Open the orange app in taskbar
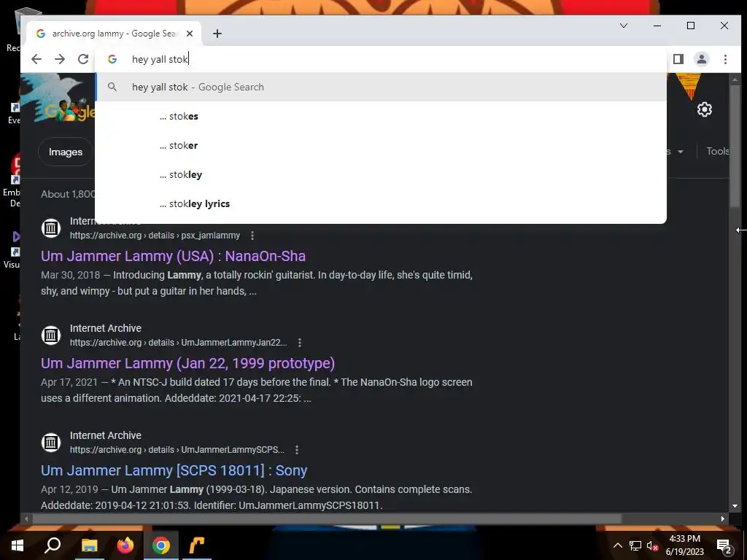 click(x=197, y=545)
